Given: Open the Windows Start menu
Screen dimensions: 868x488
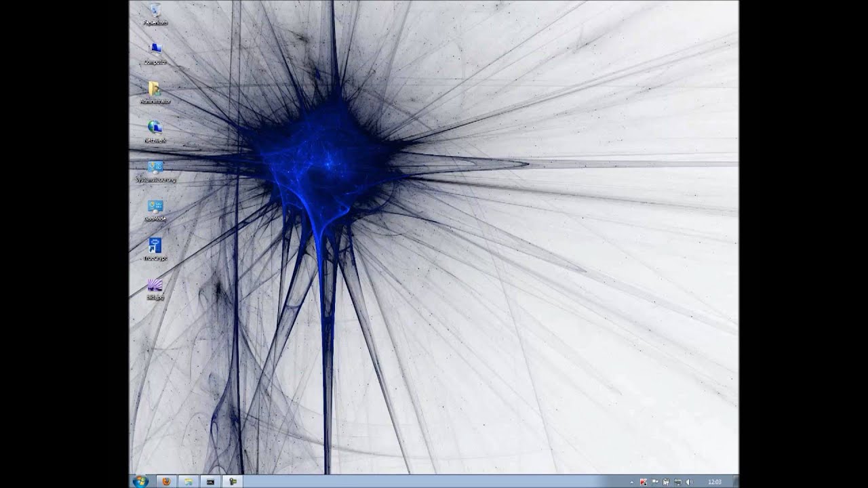Looking at the screenshot, I should [140, 481].
